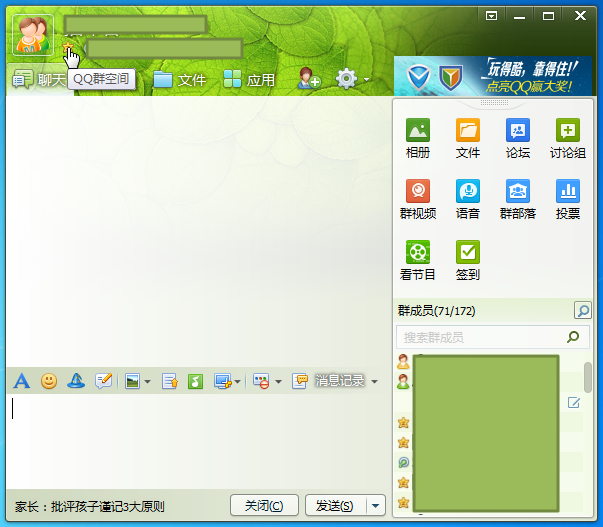603x527 pixels.
Task: Click the handwriting note pad icon
Action: 103,381
